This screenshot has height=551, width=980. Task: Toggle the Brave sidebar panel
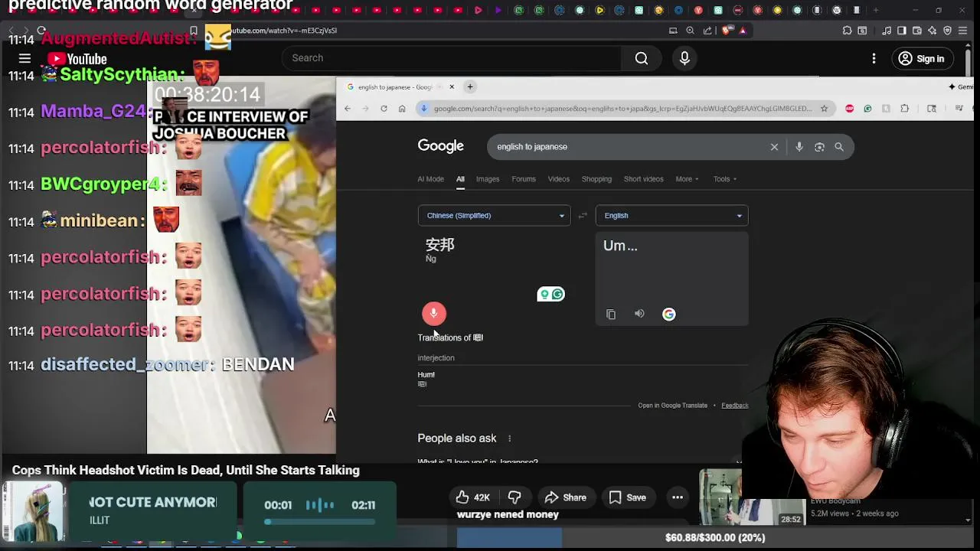901,31
